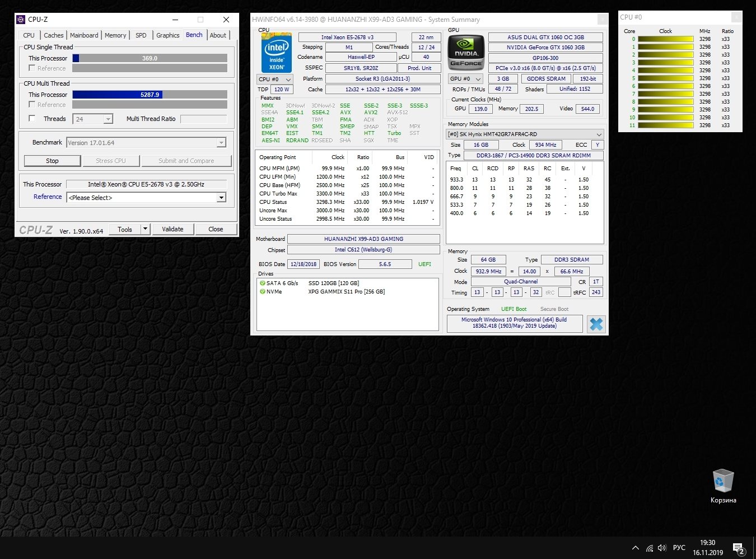The image size is (756, 559).
Task: Open the Windows notification center
Action: click(x=739, y=548)
